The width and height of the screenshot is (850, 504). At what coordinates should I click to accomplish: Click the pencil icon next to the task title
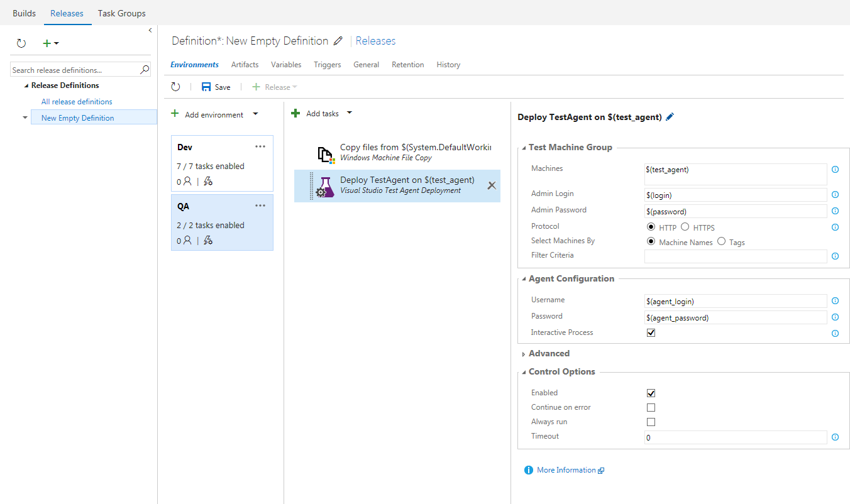click(x=670, y=117)
